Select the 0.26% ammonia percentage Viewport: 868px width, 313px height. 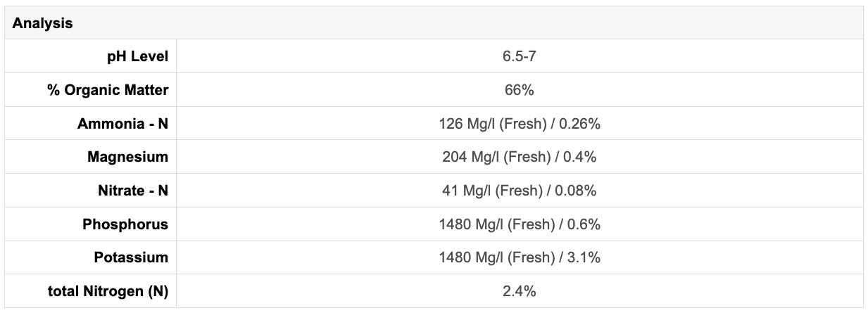[581, 124]
